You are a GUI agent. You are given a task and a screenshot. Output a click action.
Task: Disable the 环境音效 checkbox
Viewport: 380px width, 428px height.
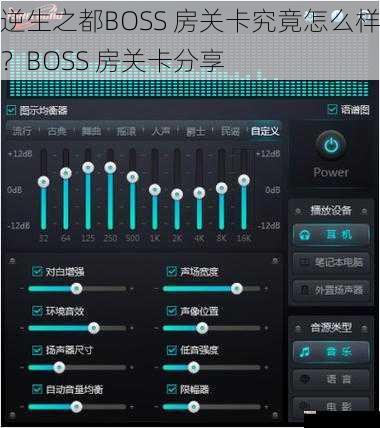point(37,311)
